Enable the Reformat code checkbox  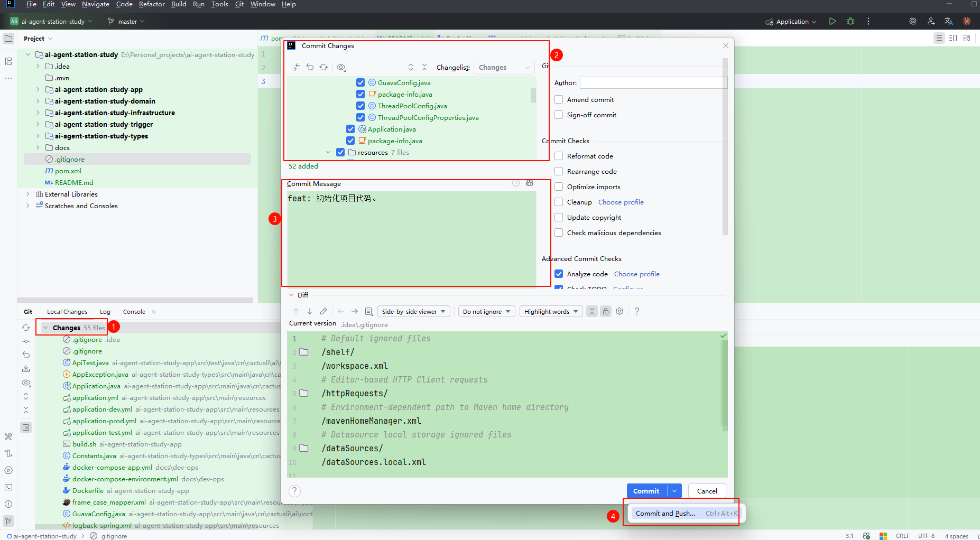coord(559,156)
